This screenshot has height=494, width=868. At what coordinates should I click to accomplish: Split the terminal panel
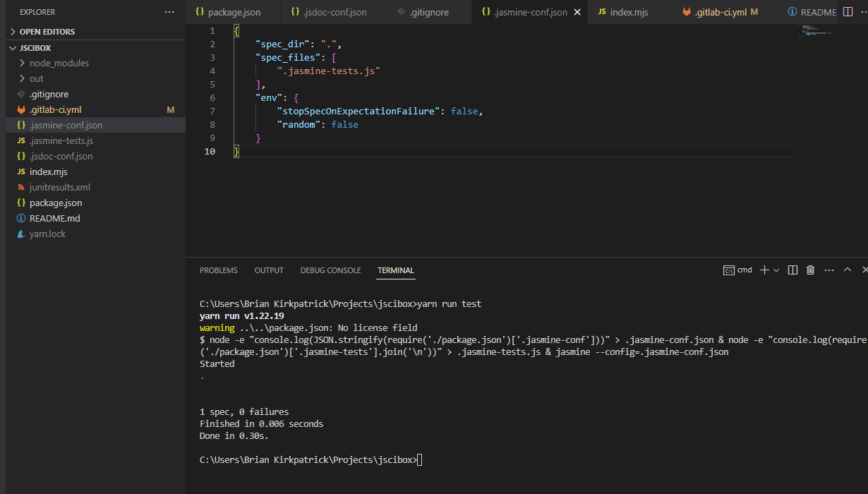point(792,270)
